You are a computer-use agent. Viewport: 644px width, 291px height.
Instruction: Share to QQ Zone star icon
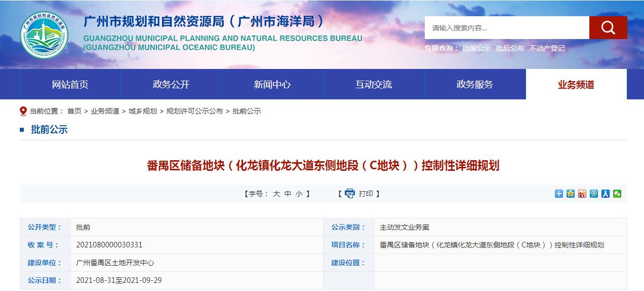point(571,194)
